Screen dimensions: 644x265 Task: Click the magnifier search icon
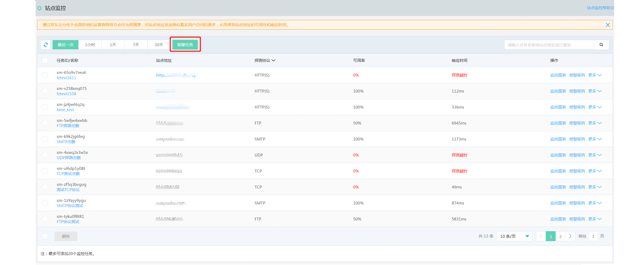pos(601,45)
